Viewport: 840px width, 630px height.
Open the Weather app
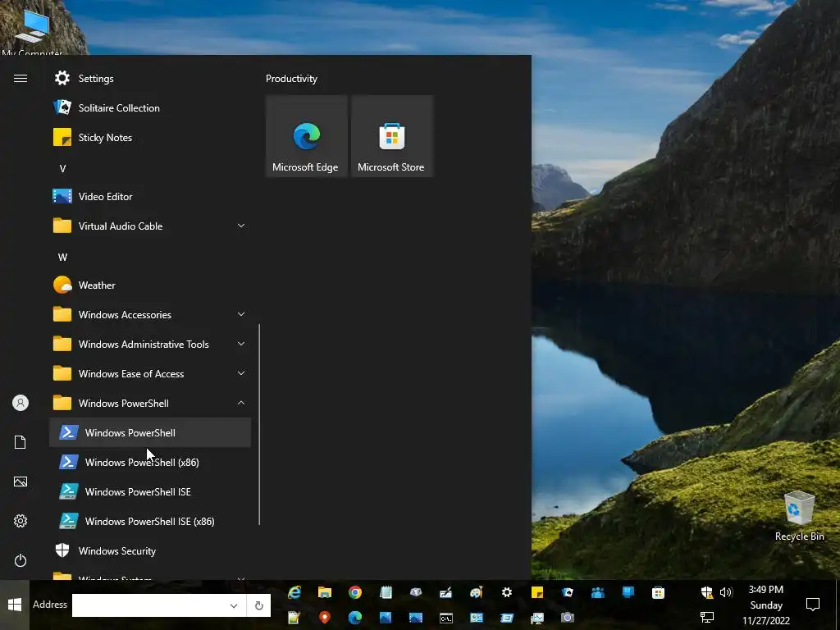150,285
